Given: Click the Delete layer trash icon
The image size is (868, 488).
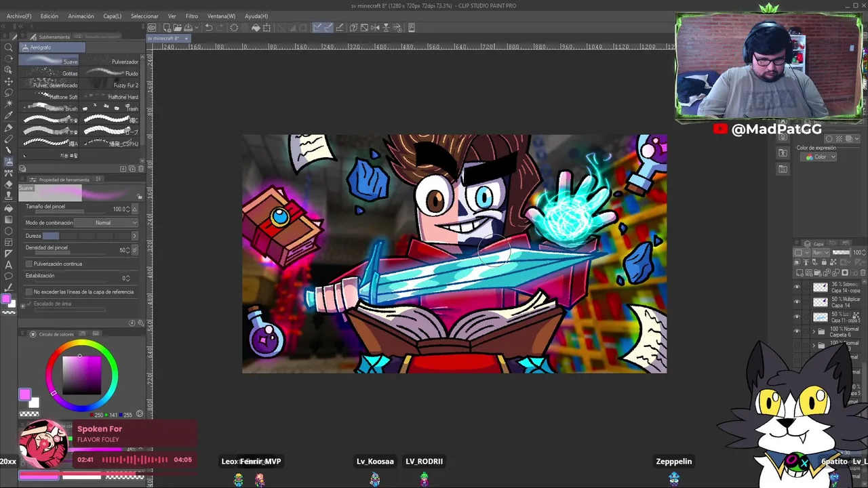Looking at the screenshot, I should (861, 272).
